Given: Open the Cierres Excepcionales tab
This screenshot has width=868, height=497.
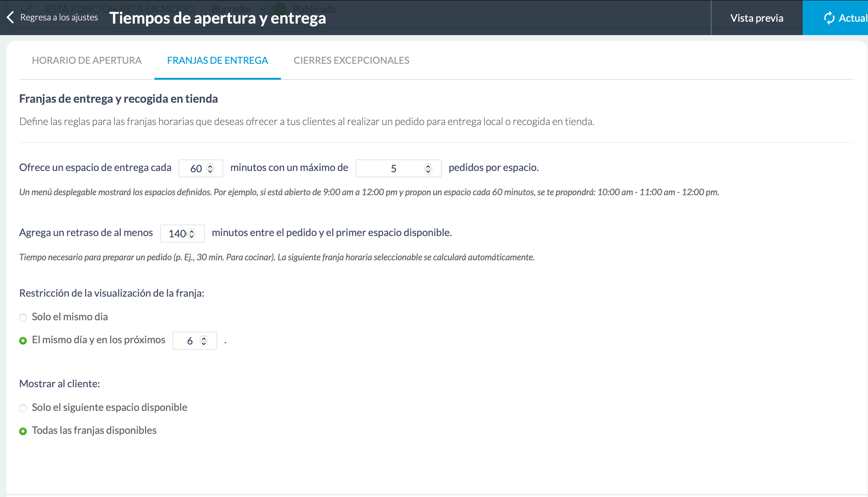Looking at the screenshot, I should (351, 60).
